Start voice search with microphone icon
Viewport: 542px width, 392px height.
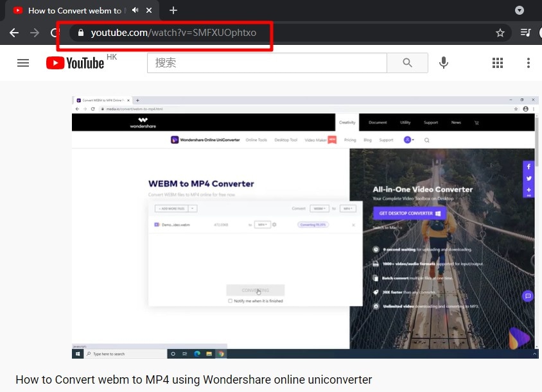pyautogui.click(x=444, y=63)
